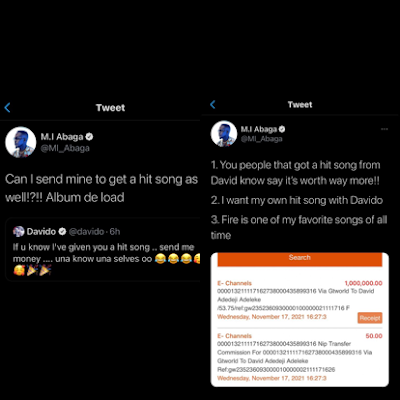Screen dimensions: 400x400
Task: Open @MI_Abaga handle in right tweet
Action: [262, 139]
